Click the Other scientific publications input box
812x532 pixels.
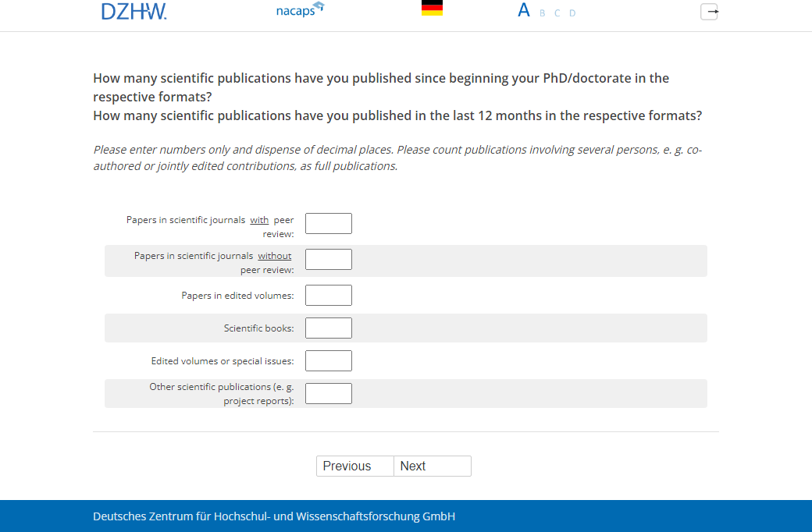(329, 394)
